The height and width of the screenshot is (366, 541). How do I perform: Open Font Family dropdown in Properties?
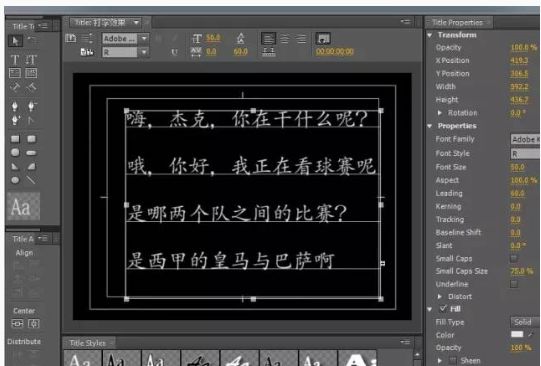point(525,139)
